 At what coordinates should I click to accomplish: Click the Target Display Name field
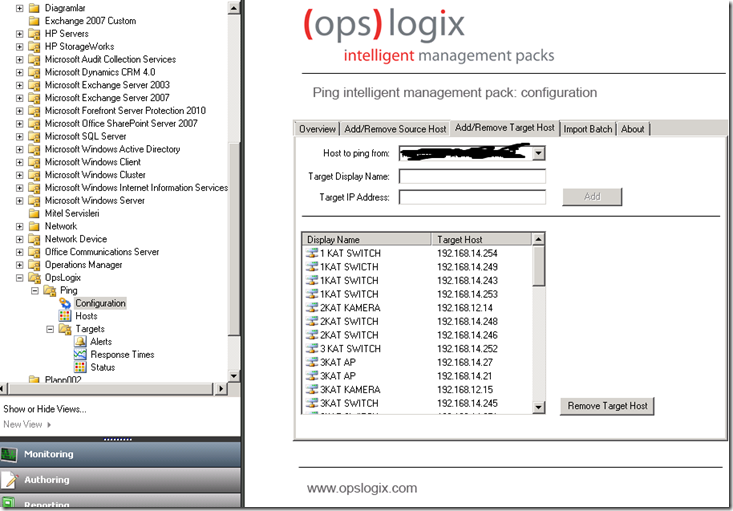[x=472, y=176]
